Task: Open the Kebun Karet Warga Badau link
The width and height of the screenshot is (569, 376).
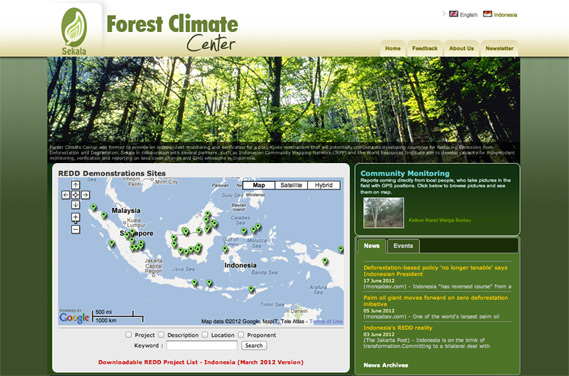Action: [439, 220]
